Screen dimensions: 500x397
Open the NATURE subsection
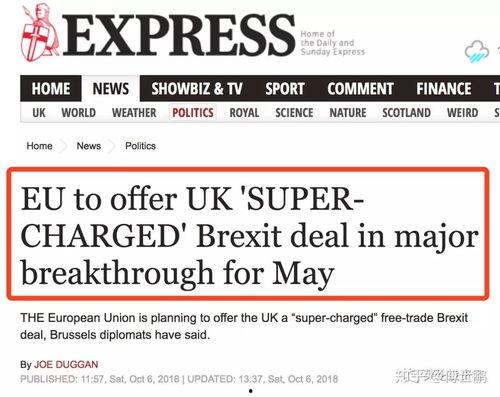point(348,113)
